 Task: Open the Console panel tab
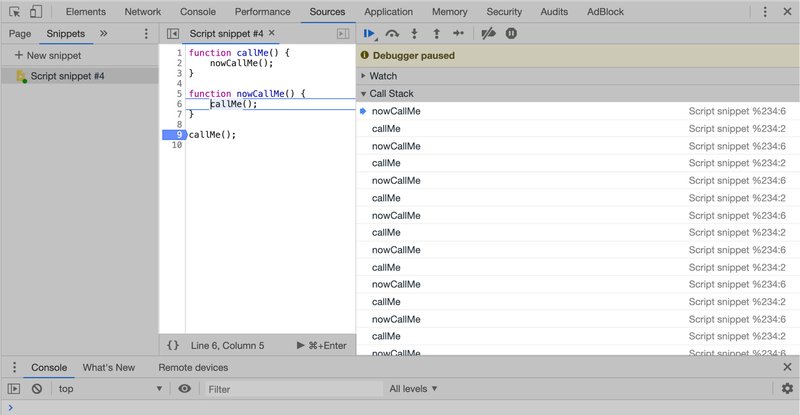click(x=198, y=11)
